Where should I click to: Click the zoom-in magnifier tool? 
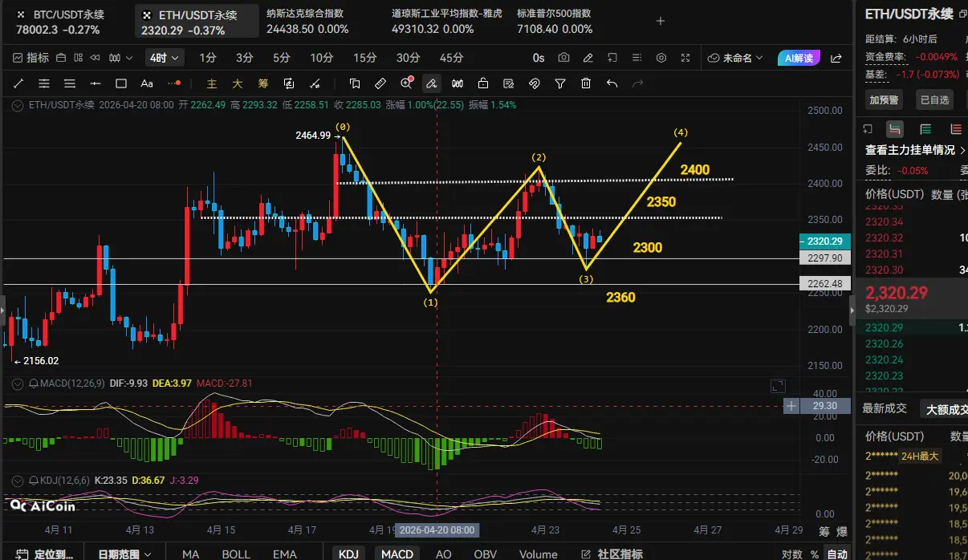pos(407,83)
